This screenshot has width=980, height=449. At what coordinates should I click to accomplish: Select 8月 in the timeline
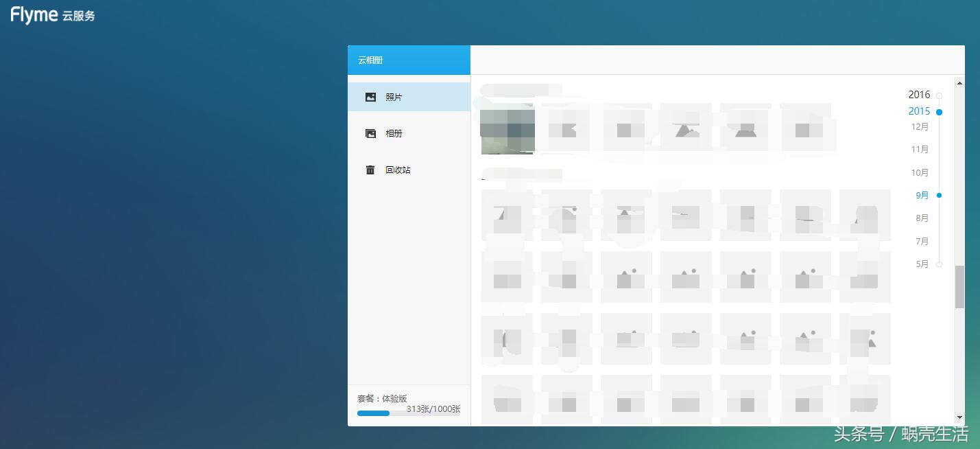(922, 218)
